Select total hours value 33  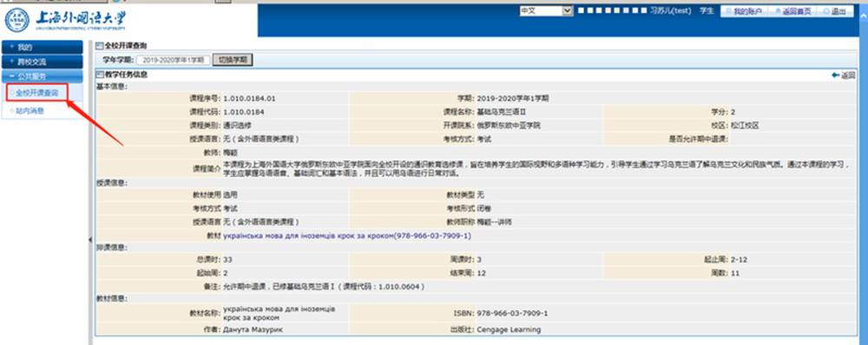227,259
